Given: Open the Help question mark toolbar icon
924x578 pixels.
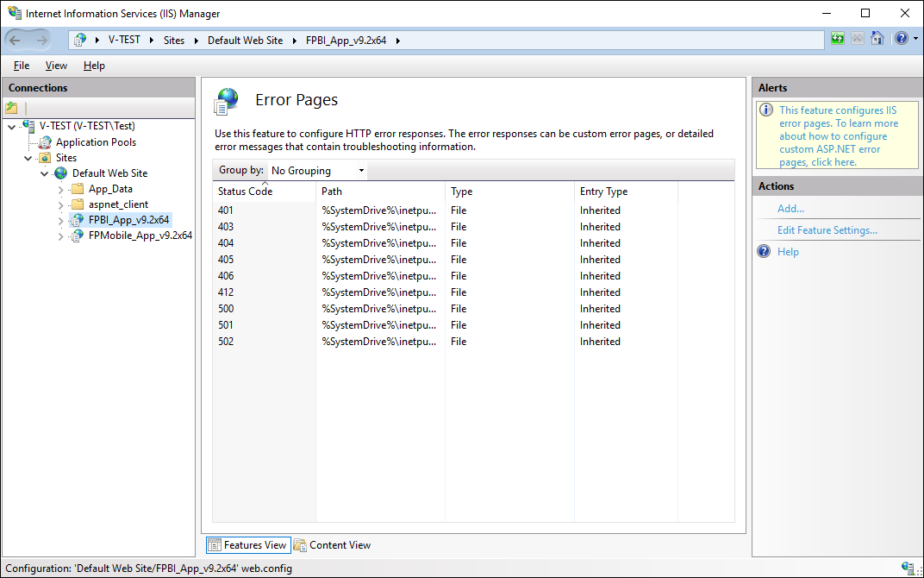Looking at the screenshot, I should point(899,39).
